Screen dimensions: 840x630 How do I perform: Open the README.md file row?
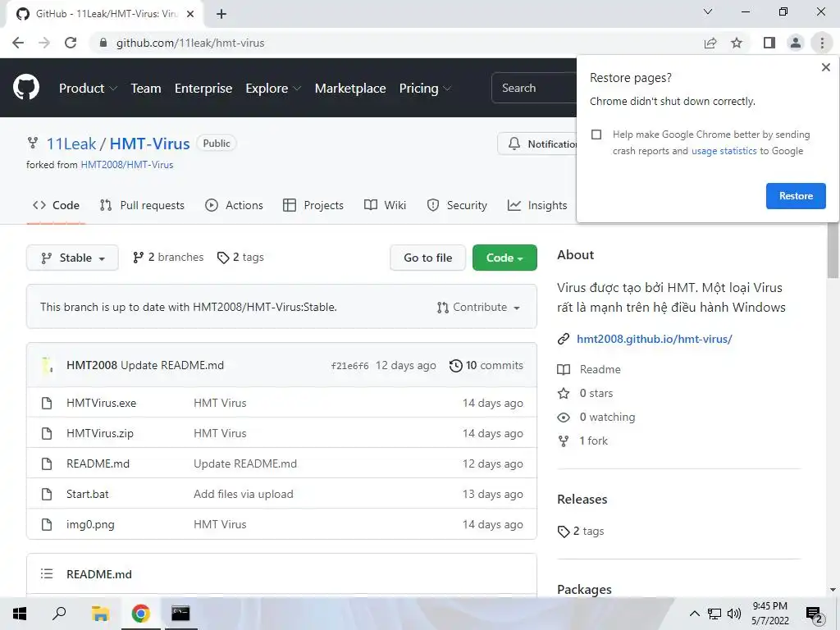click(282, 464)
